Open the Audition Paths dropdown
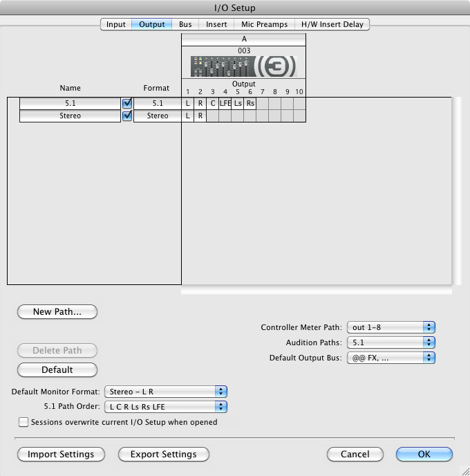Image resolution: width=470 pixels, height=476 pixels. click(x=391, y=342)
